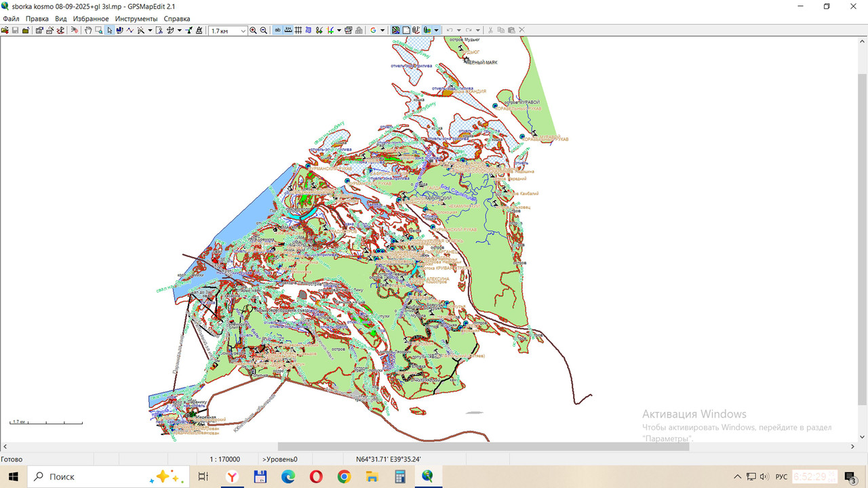Expand the Redo history dropdown arrow
The image size is (868, 488).
pyautogui.click(x=478, y=30)
